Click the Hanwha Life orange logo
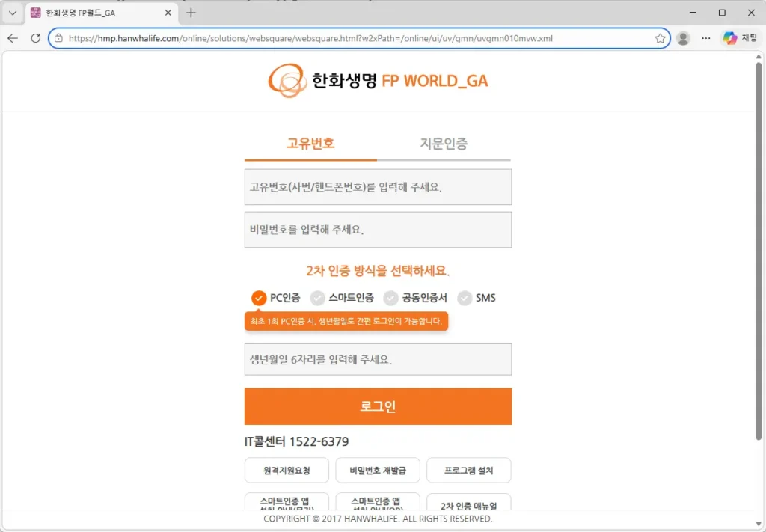Screen dimensions: 766x532 pyautogui.click(x=287, y=81)
